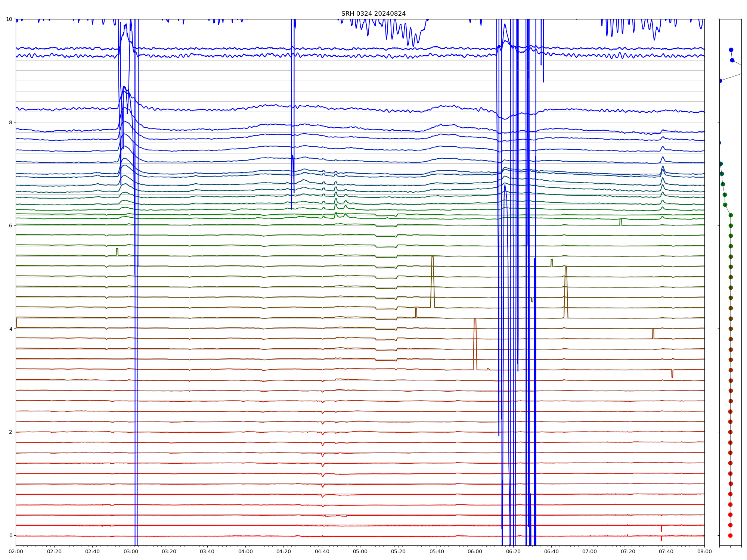Select the 04:00 tick label

pyautogui.click(x=245, y=551)
